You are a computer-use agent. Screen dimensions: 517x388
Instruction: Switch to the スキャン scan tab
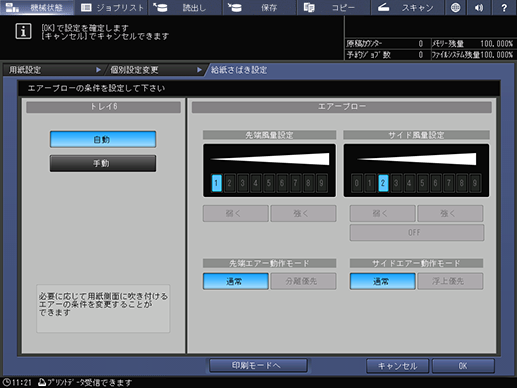click(x=407, y=7)
